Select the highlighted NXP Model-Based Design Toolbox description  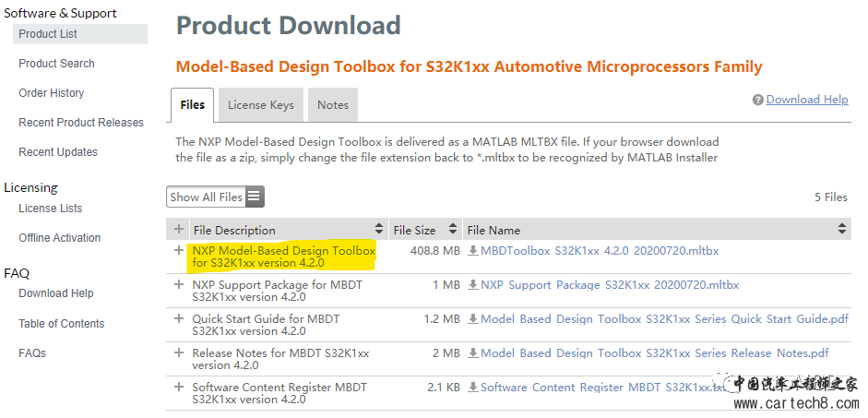283,257
